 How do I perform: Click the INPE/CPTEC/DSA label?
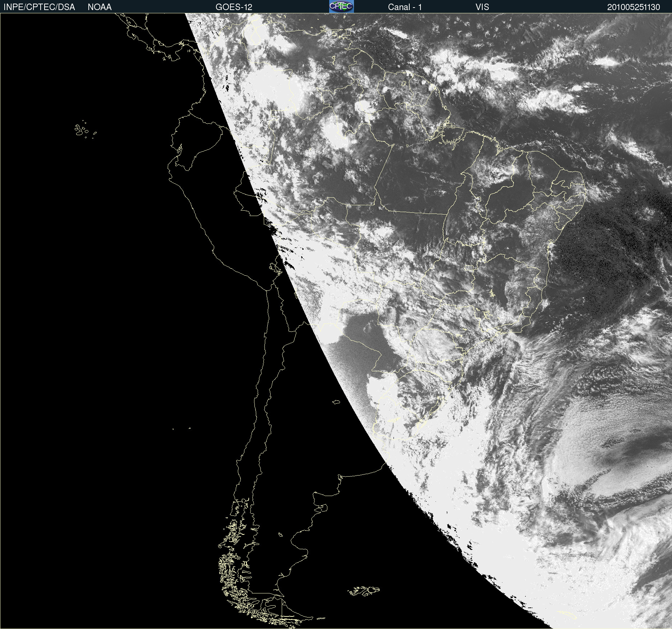(x=39, y=7)
